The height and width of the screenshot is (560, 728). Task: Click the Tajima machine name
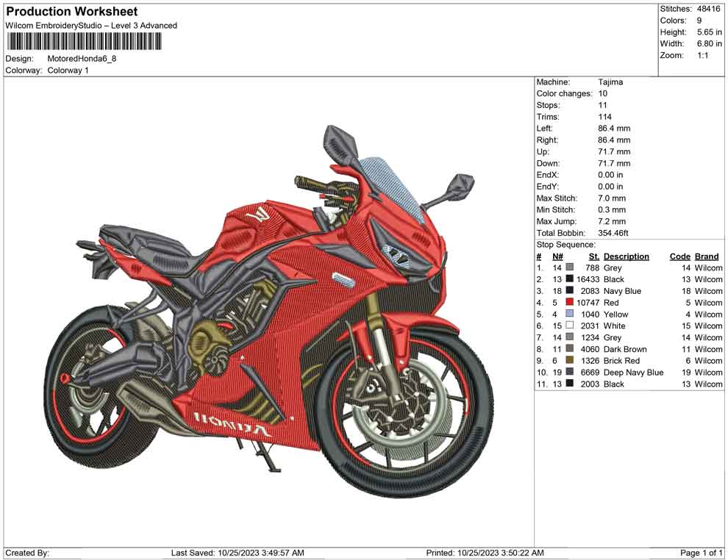click(610, 82)
